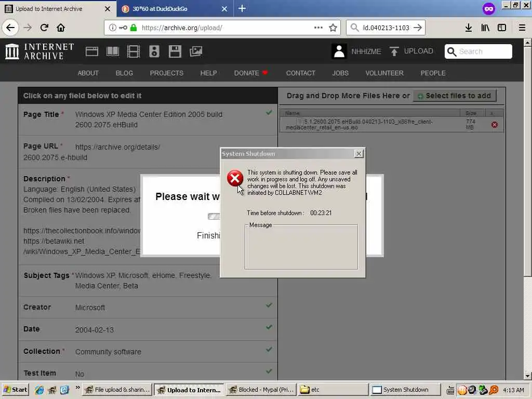Click the browser Back arrow button
Screen dimensions: 532x399
(x=10, y=28)
